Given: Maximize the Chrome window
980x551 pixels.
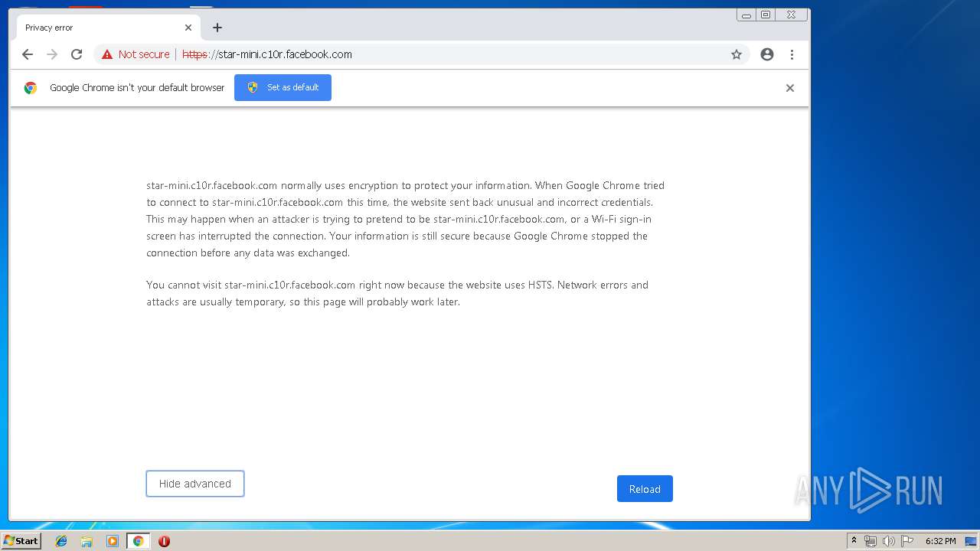Looking at the screenshot, I should (766, 15).
